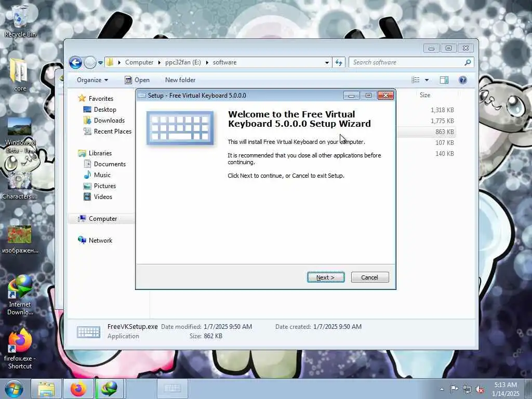532x399 pixels.
Task: Select the firefox.exe Shortcut on desktop
Action: point(20,350)
